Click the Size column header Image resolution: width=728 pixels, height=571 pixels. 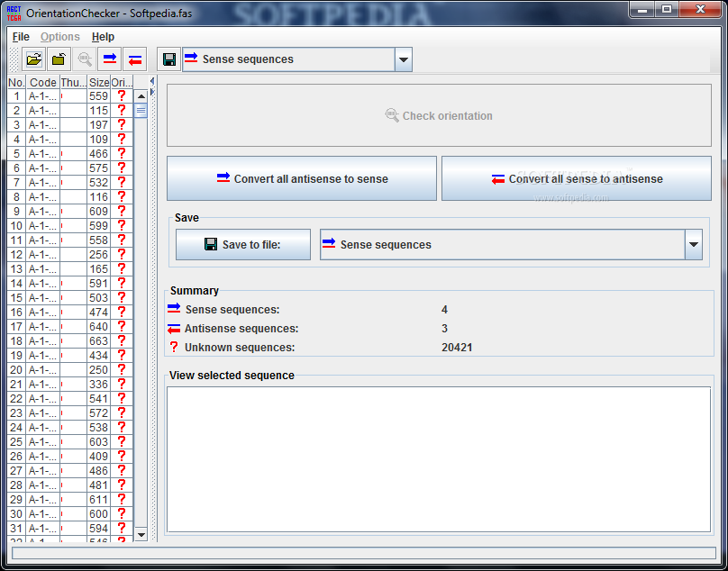(x=99, y=82)
